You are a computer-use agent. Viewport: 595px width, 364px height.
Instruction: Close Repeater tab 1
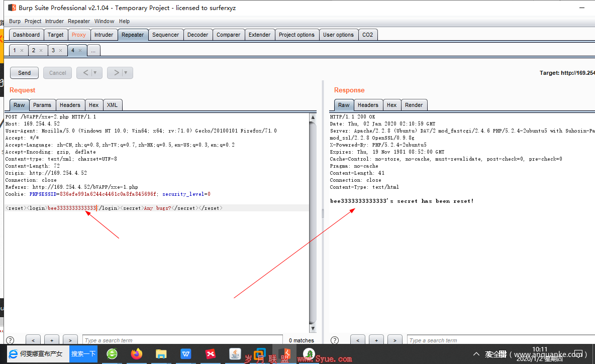[x=22, y=50]
